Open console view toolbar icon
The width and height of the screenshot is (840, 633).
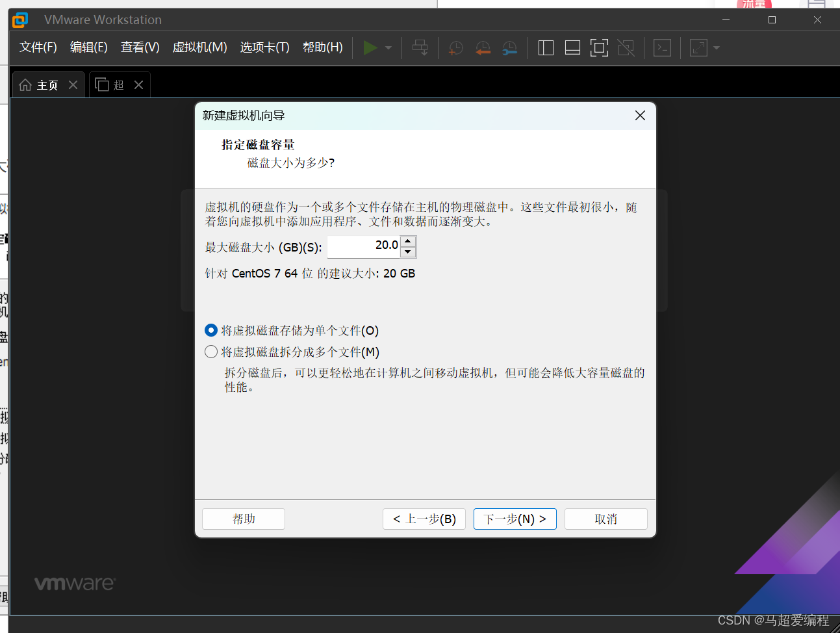click(x=662, y=47)
